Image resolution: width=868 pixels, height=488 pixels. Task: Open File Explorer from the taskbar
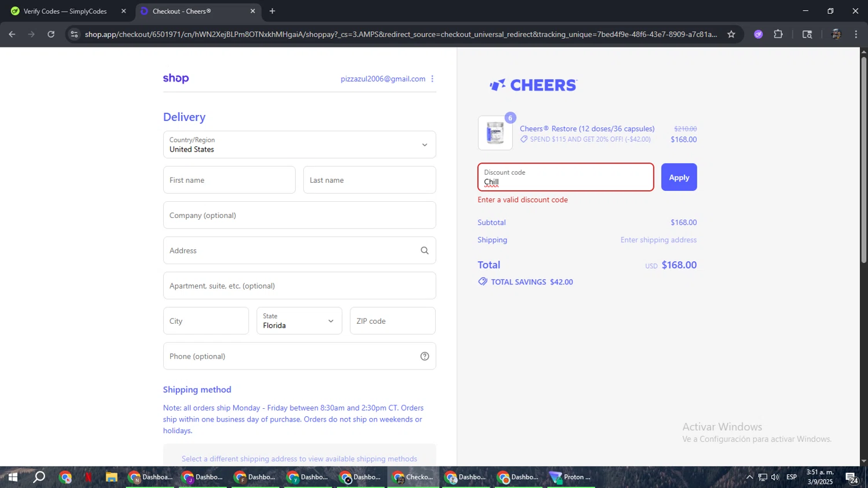pyautogui.click(x=111, y=477)
